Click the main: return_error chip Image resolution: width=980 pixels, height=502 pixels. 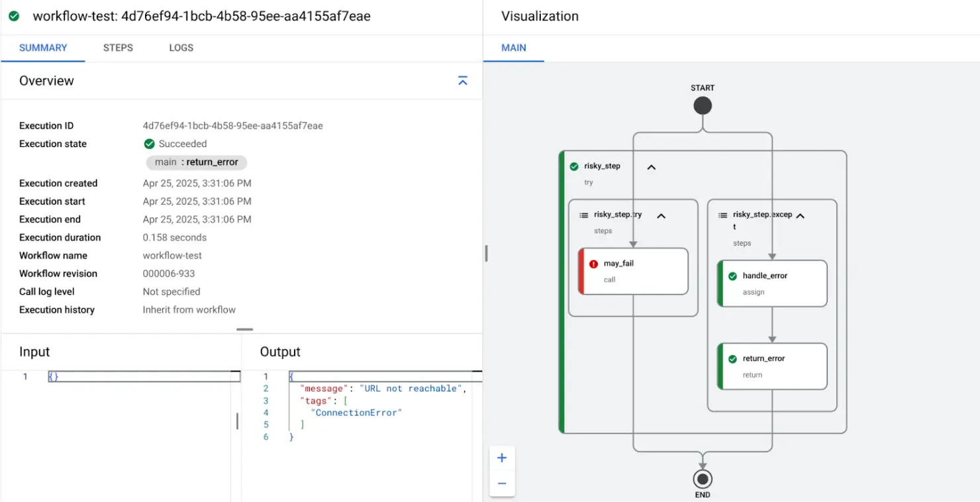tap(197, 162)
